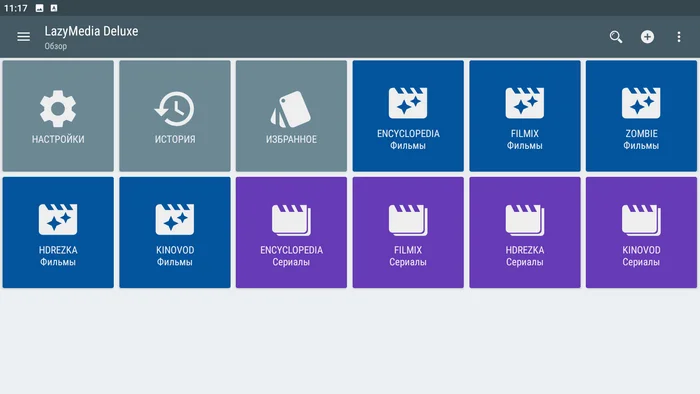Image resolution: width=700 pixels, height=394 pixels.
Task: Click the Обзор subtitle text
Action: pos(56,46)
